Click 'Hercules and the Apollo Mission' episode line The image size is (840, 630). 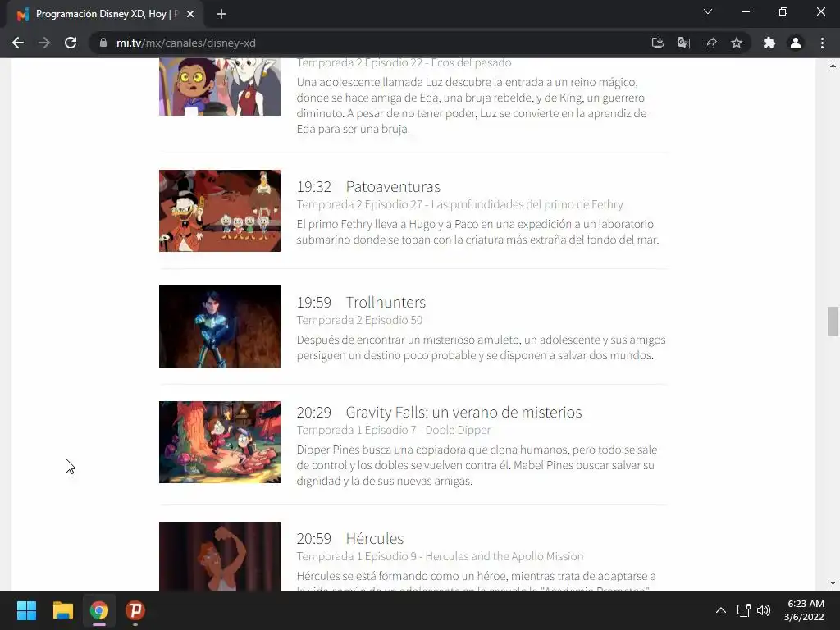[x=440, y=556]
